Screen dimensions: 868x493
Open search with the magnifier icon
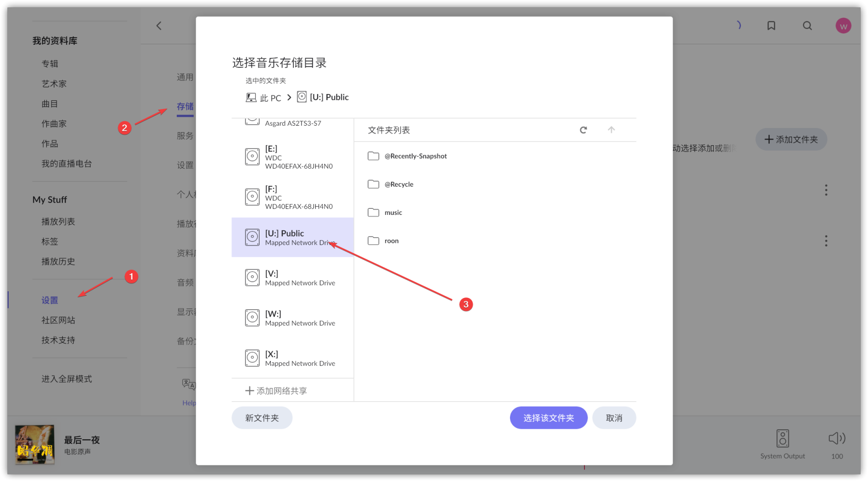click(x=807, y=26)
